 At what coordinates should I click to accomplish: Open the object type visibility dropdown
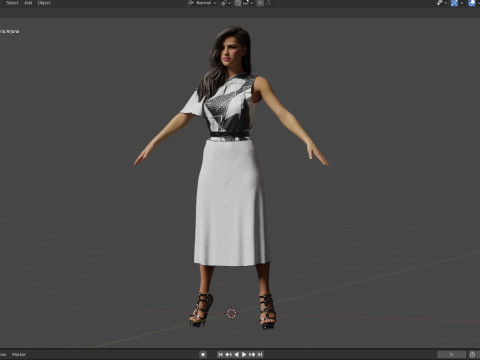click(x=442, y=3)
